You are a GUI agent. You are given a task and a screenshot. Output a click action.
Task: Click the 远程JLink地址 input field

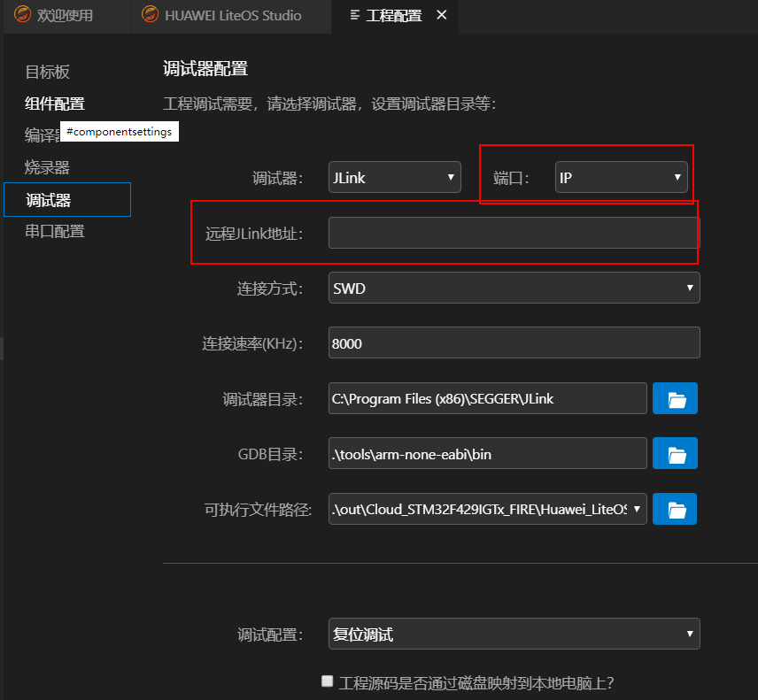[514, 233]
